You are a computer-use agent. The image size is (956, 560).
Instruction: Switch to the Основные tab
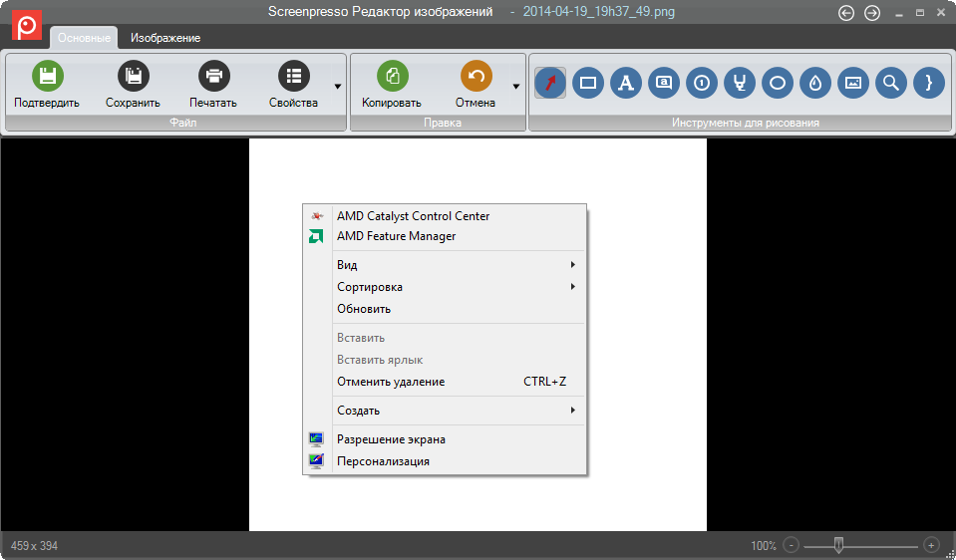(84, 38)
